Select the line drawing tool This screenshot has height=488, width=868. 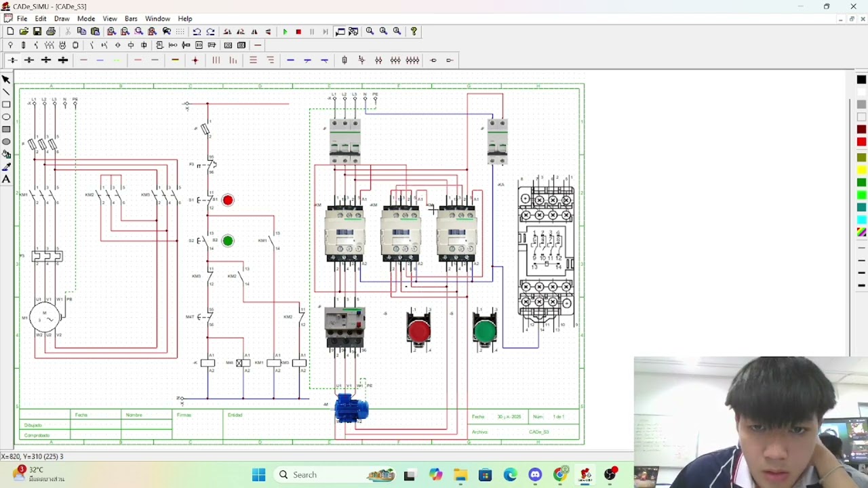pyautogui.click(x=6, y=92)
